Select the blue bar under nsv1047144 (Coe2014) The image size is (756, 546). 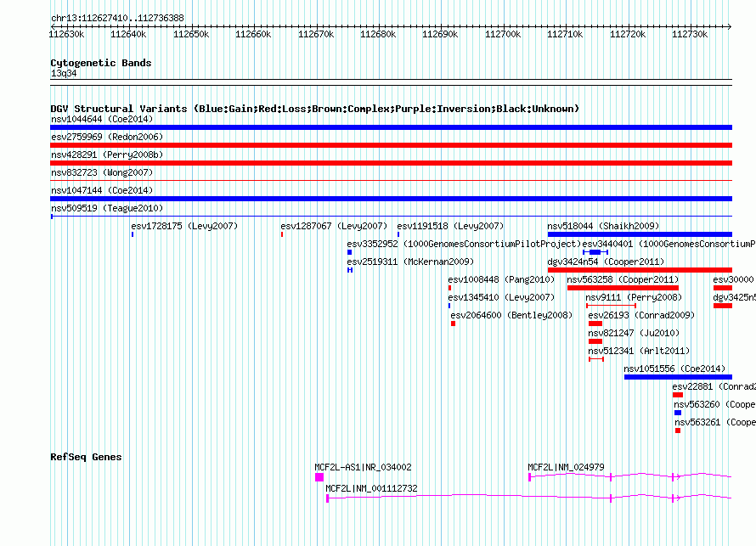[391, 199]
